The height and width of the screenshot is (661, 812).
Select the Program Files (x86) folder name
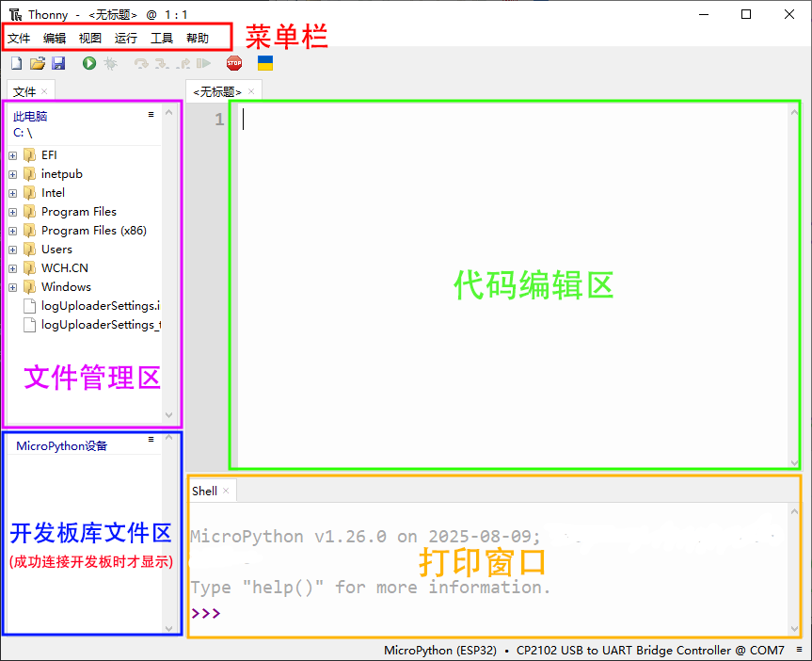[x=94, y=230]
